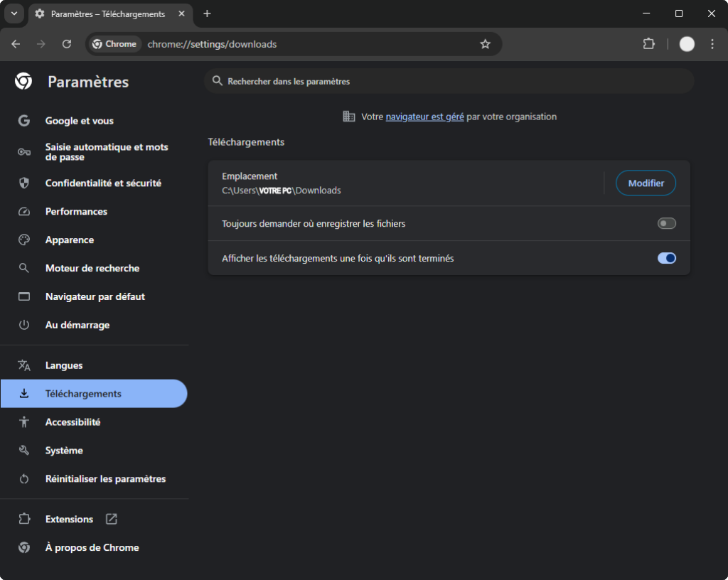Click the Rechercher dans les paramètres field
The width and height of the screenshot is (728, 580).
[448, 82]
